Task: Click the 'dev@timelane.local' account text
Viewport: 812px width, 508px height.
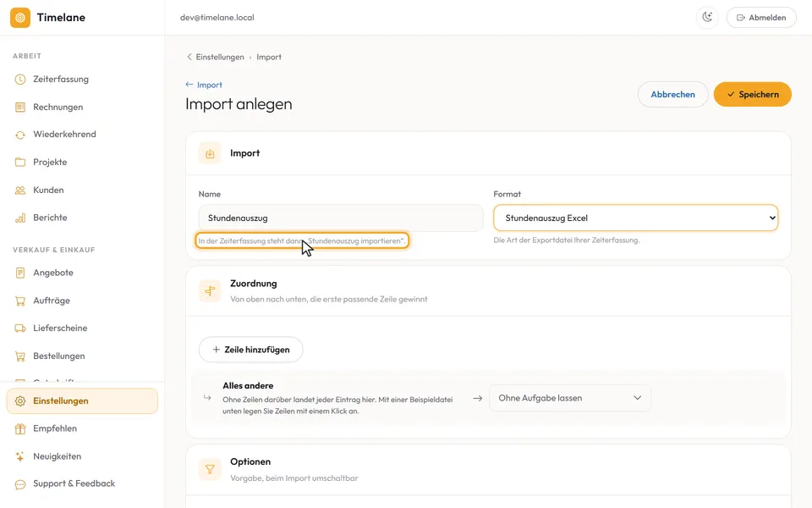Action: point(217,18)
